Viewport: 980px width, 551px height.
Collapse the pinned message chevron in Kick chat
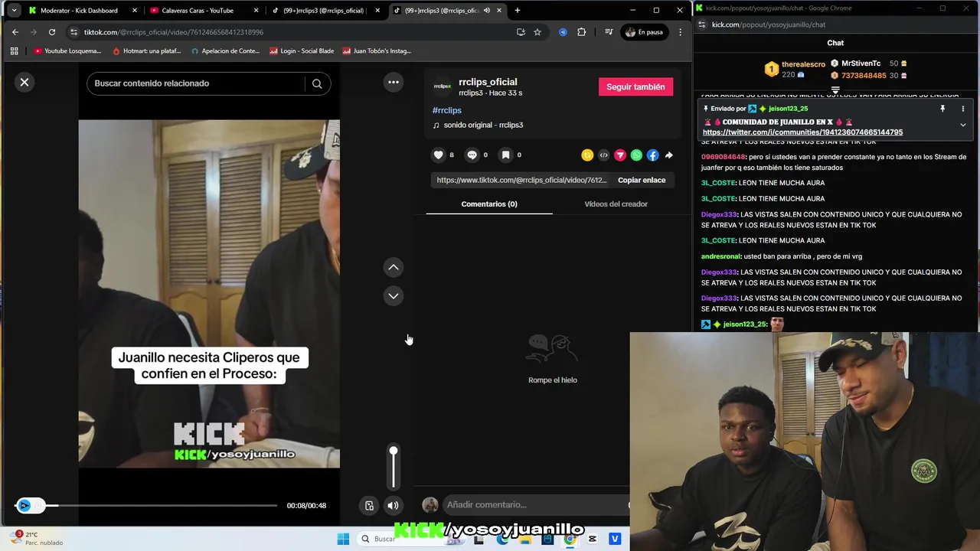tap(963, 125)
